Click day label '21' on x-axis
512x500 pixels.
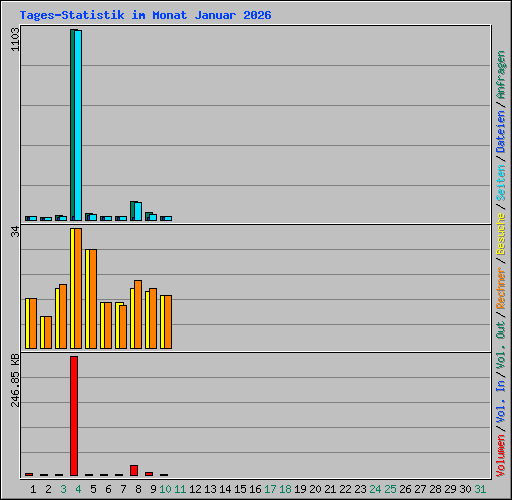330,489
